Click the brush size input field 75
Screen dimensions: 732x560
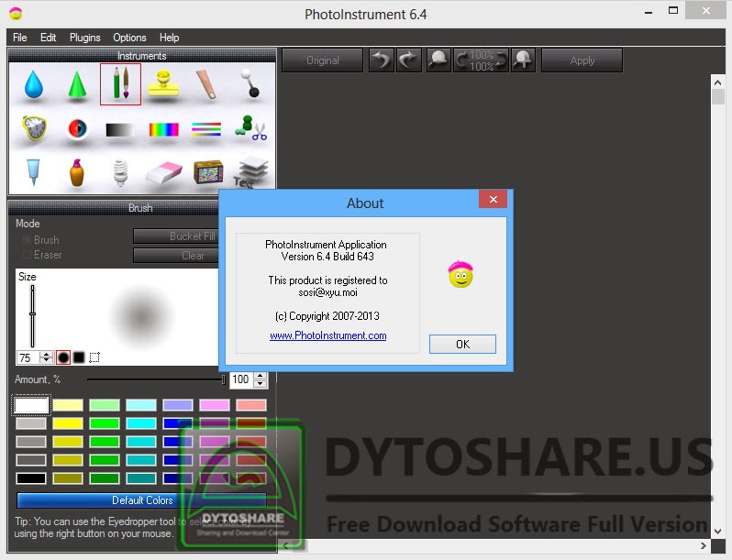(28, 357)
